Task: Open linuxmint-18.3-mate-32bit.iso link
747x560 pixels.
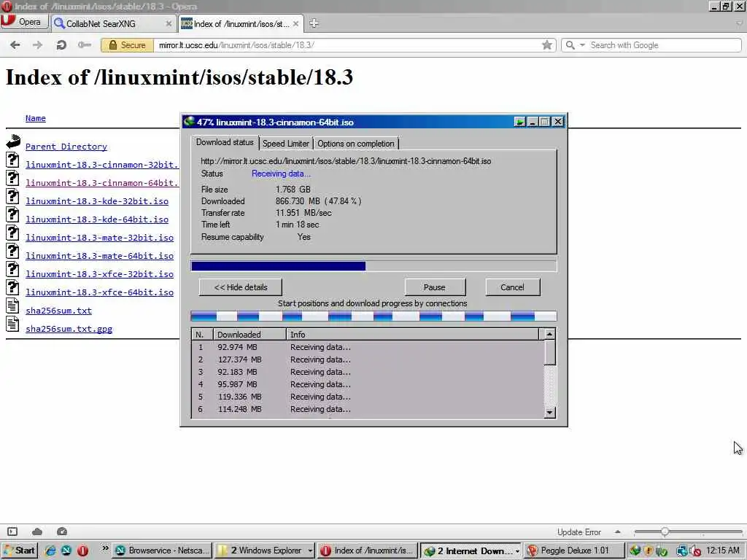Action: click(x=99, y=238)
